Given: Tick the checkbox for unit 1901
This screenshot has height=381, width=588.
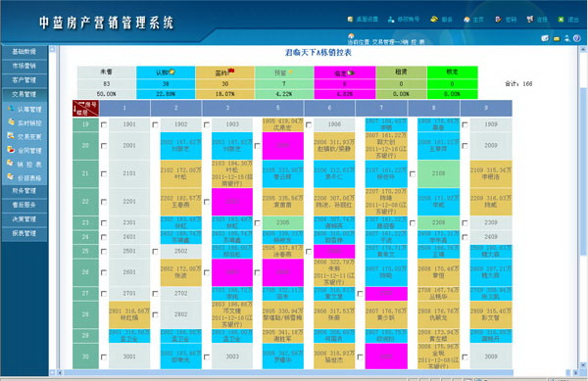Looking at the screenshot, I should coord(104,124).
